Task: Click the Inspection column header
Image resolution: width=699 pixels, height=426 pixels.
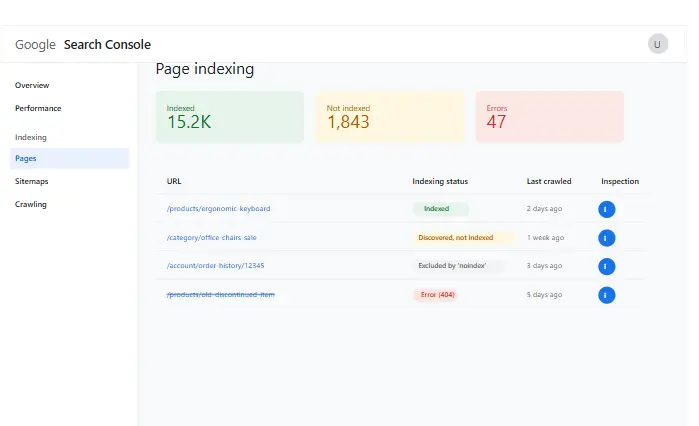Action: point(620,181)
